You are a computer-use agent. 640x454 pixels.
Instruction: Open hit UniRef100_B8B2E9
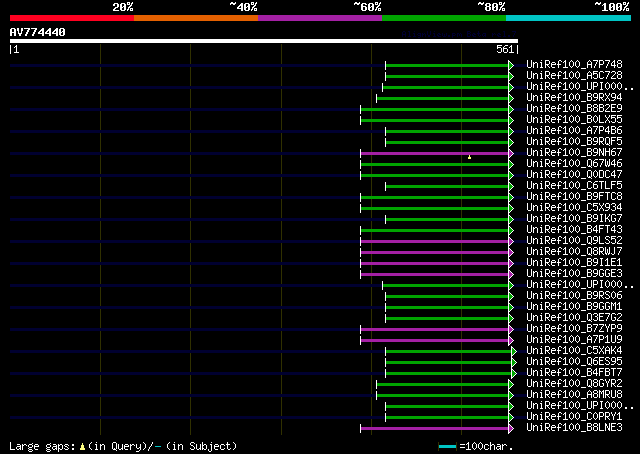click(574, 109)
